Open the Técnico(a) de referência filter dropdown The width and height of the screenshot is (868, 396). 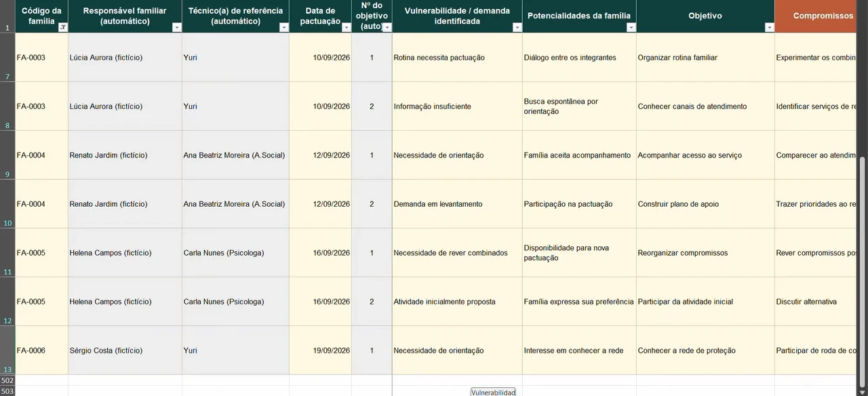pyautogui.click(x=284, y=28)
